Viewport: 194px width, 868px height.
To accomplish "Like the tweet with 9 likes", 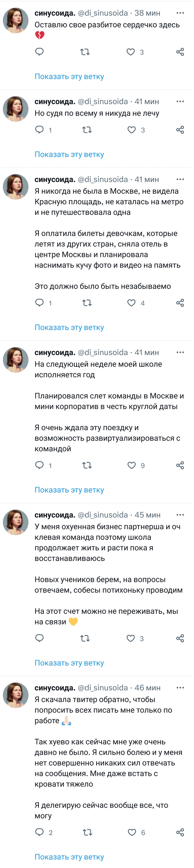I will point(131,465).
